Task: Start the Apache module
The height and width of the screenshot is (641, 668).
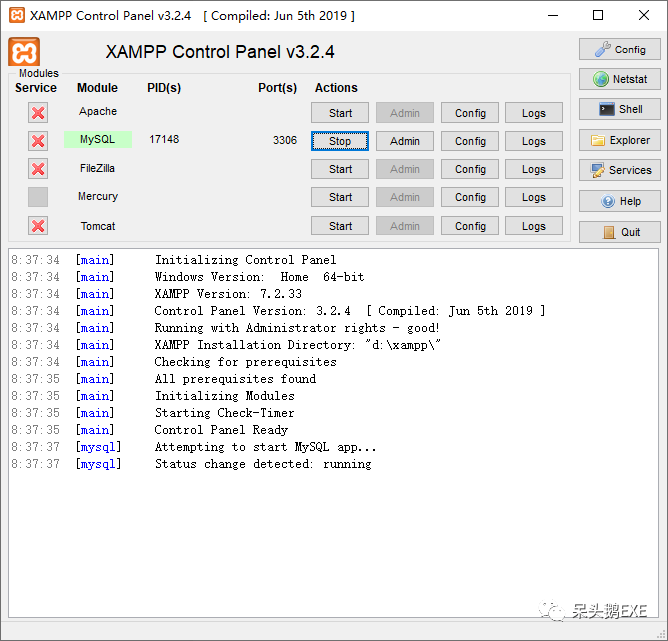Action: tap(340, 113)
